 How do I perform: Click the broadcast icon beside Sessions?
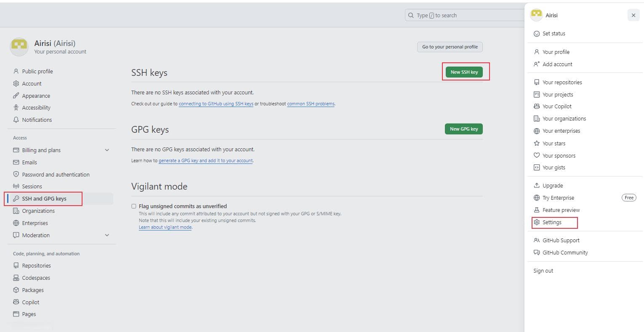(16, 186)
